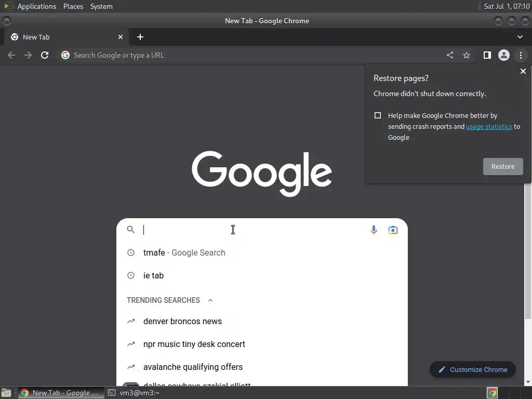Open the Applications menu
The width and height of the screenshot is (532, 399).
[37, 6]
